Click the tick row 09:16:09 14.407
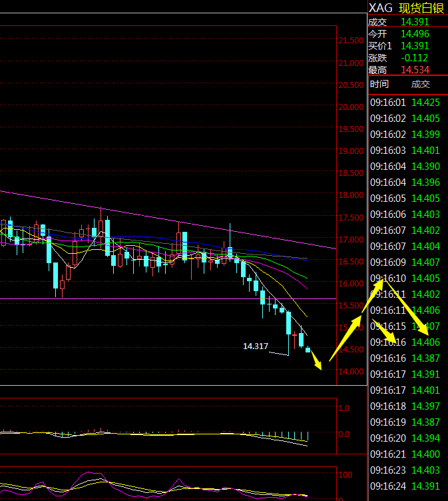 [x=405, y=262]
